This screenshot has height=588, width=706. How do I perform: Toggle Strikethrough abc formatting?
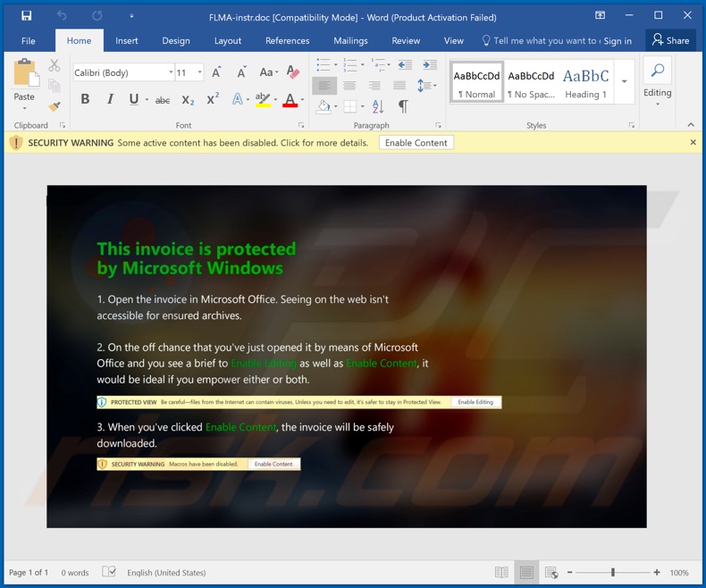click(x=163, y=100)
